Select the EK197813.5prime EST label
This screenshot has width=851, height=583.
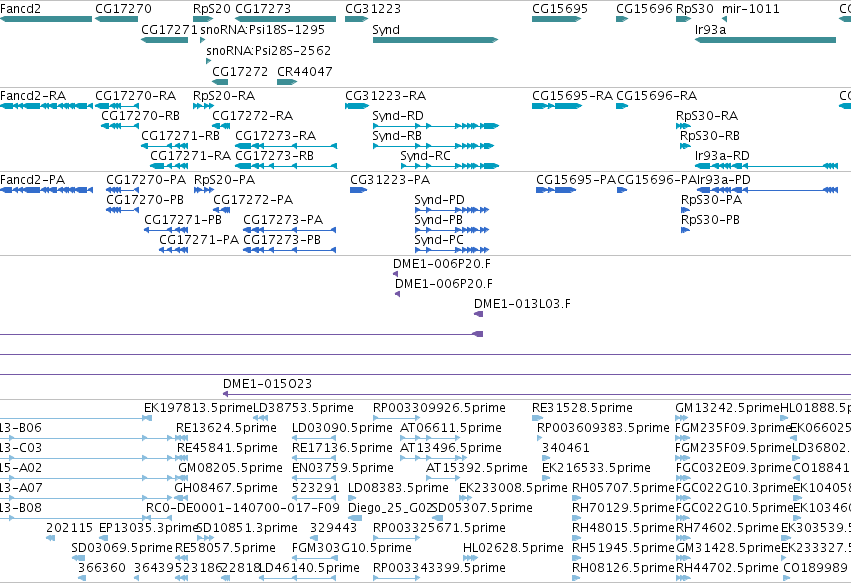(198, 408)
